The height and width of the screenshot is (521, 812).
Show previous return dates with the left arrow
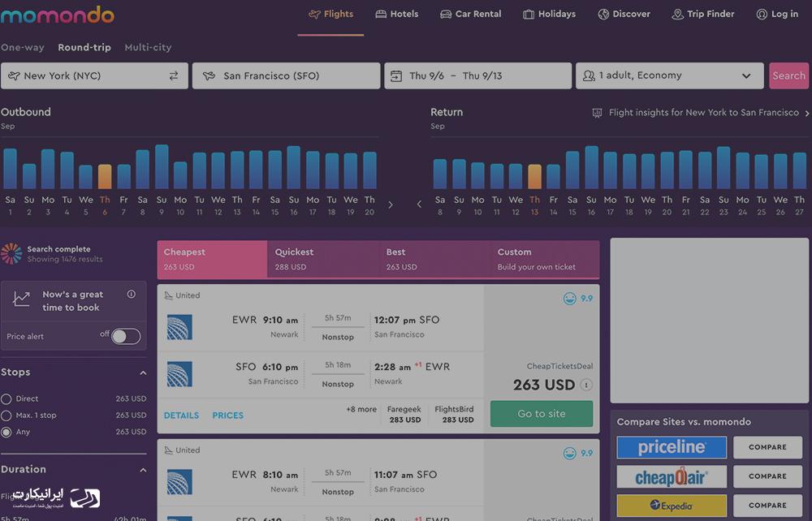(x=420, y=205)
